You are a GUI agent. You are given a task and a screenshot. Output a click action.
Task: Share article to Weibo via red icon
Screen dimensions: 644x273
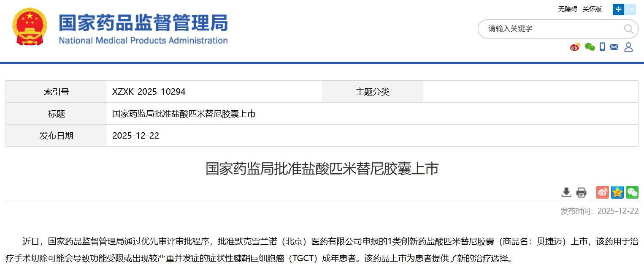click(x=602, y=192)
